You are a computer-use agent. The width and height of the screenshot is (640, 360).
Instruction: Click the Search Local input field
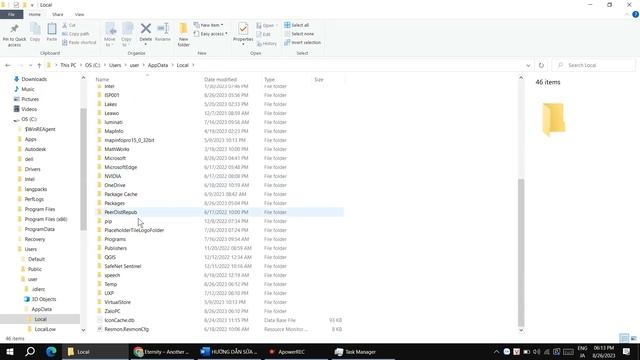click(594, 65)
